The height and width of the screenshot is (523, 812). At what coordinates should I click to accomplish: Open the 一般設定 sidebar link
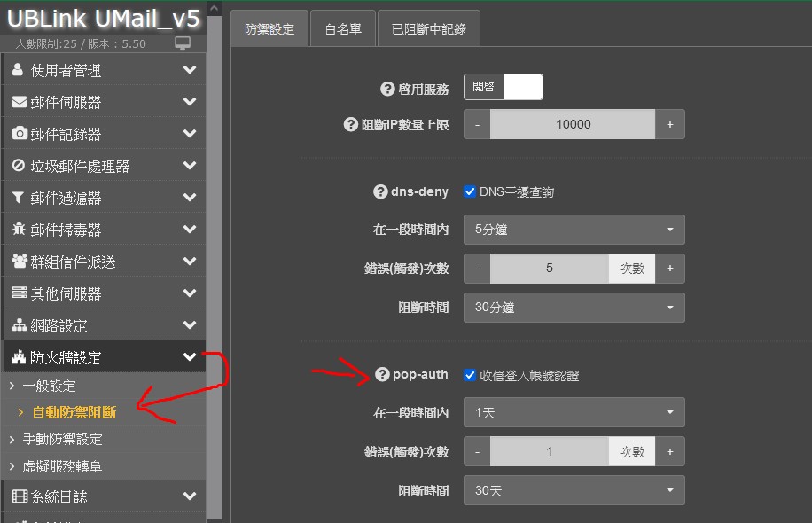pyautogui.click(x=49, y=386)
